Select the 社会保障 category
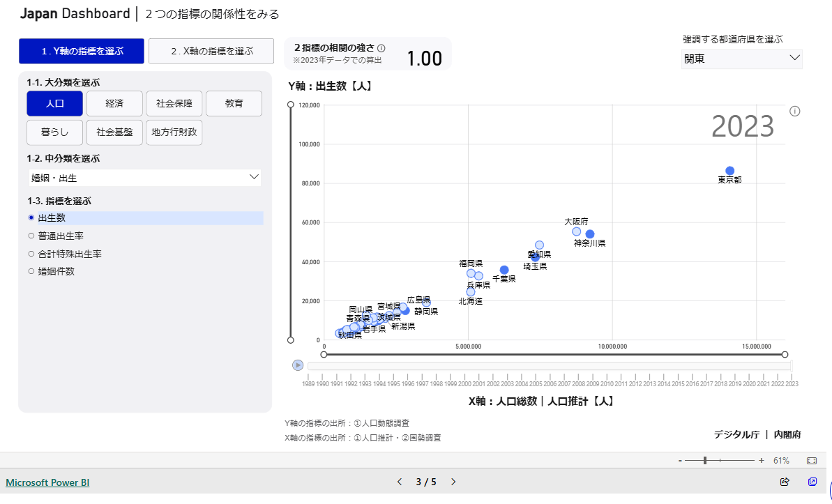Viewport: 832px width, 504px height. point(174,103)
